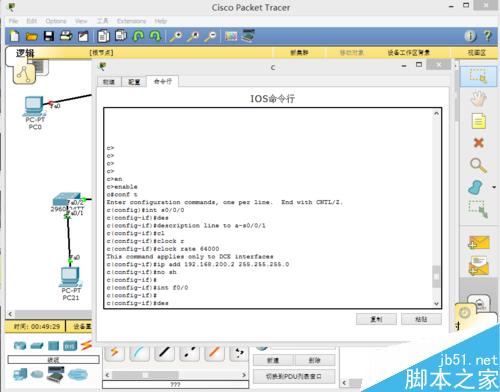Open the Activity Wizard toolbar icon
This screenshot has width=500, height=392.
point(83,36)
